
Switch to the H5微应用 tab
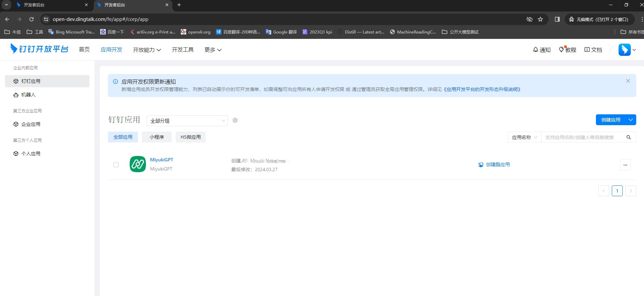point(191,137)
